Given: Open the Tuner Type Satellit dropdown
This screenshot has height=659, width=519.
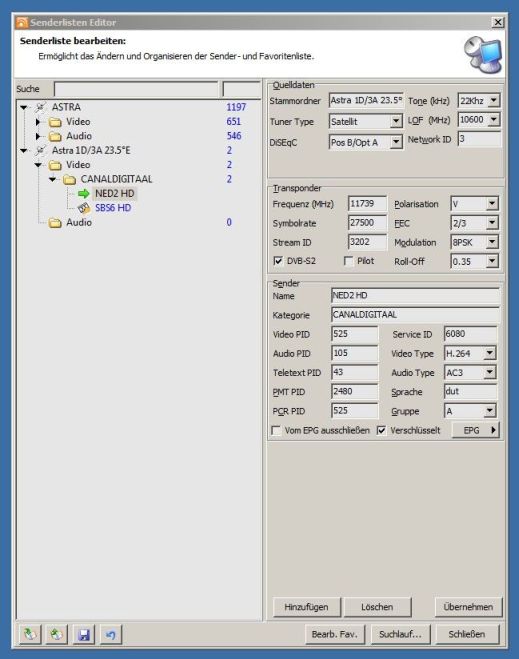Looking at the screenshot, I should 396,121.
